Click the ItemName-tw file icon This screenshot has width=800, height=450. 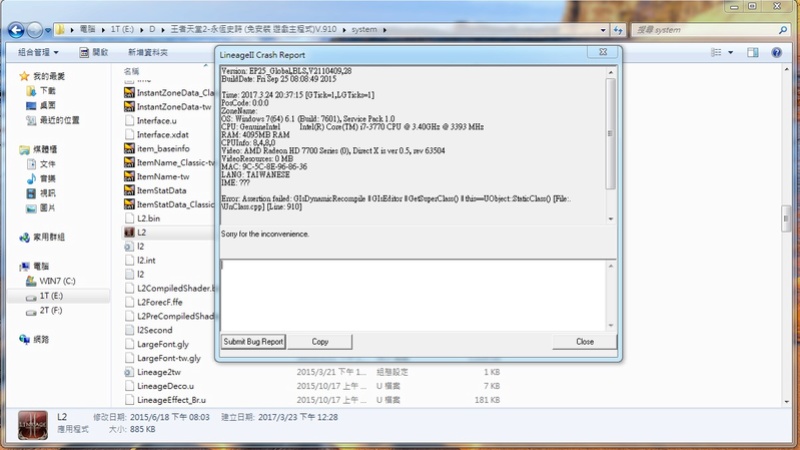(129, 177)
